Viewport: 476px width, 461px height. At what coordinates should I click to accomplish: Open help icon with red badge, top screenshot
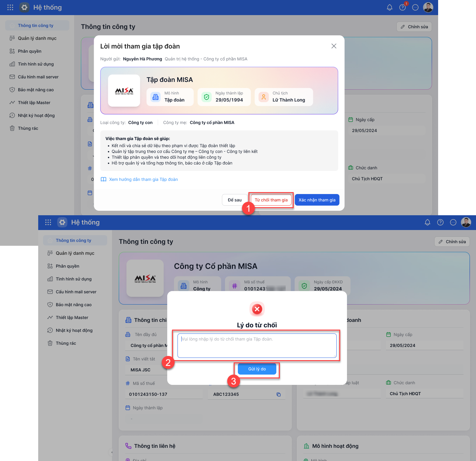pyautogui.click(x=402, y=7)
